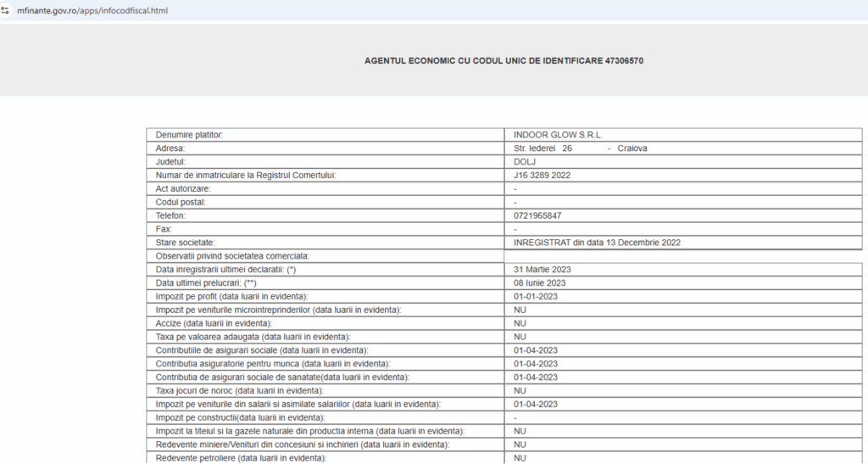Select 'INREGISTRAT din data 13 Decembrie 2022'
Viewport: 868px width, 464px height.
tap(598, 243)
